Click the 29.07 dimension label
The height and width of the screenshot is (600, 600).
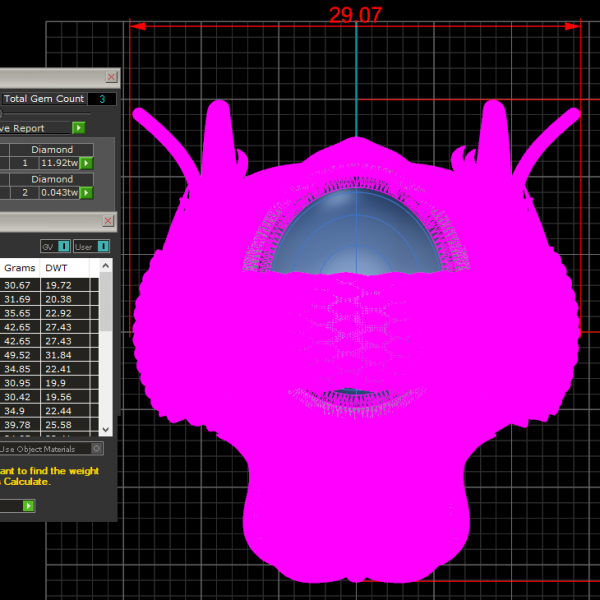pyautogui.click(x=356, y=14)
